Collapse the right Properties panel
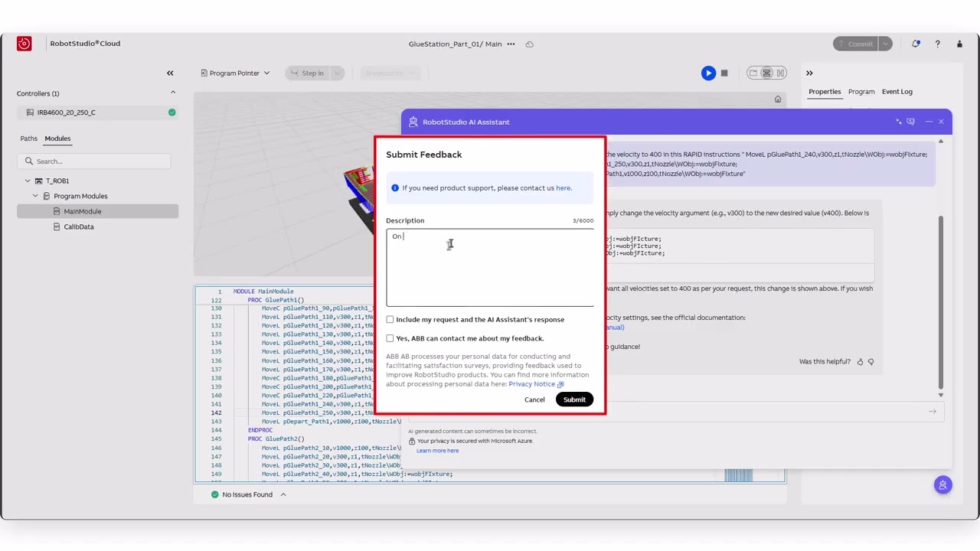 809,73
